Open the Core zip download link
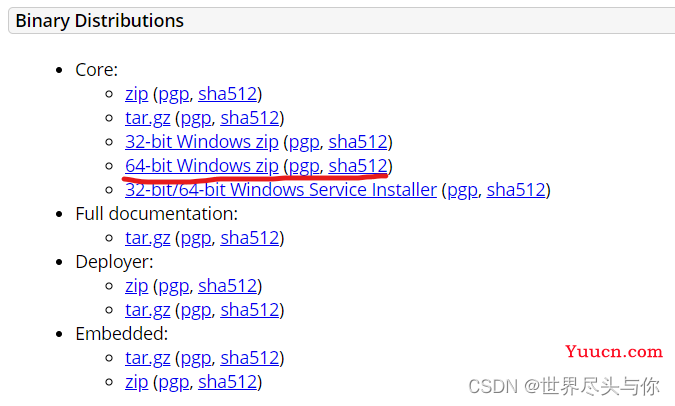 point(136,94)
